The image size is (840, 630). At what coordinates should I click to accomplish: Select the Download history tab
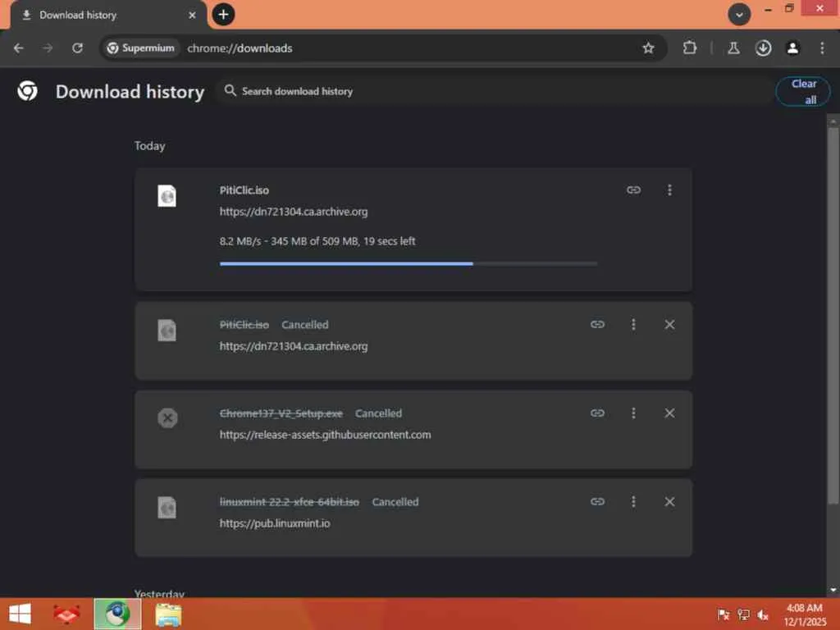pos(107,15)
